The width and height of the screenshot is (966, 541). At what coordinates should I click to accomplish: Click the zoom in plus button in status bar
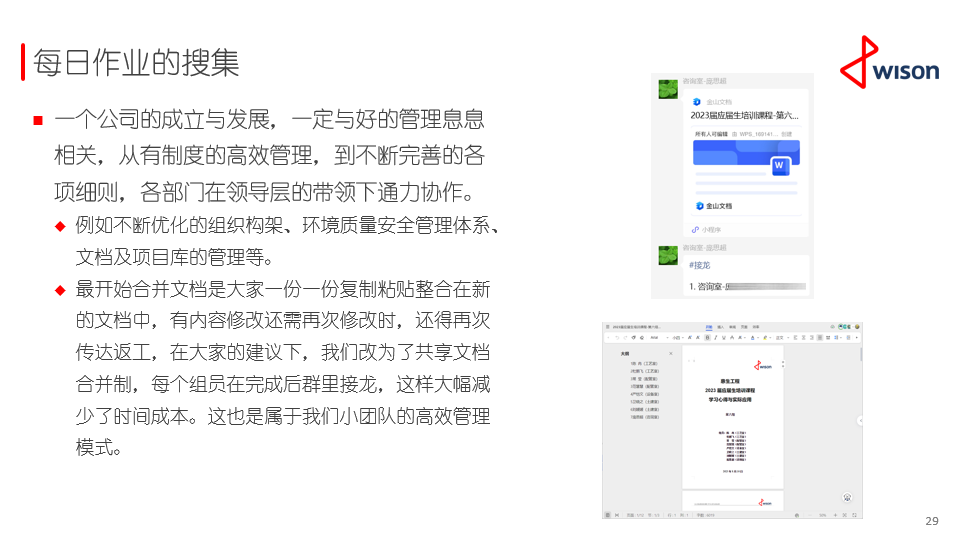835,515
